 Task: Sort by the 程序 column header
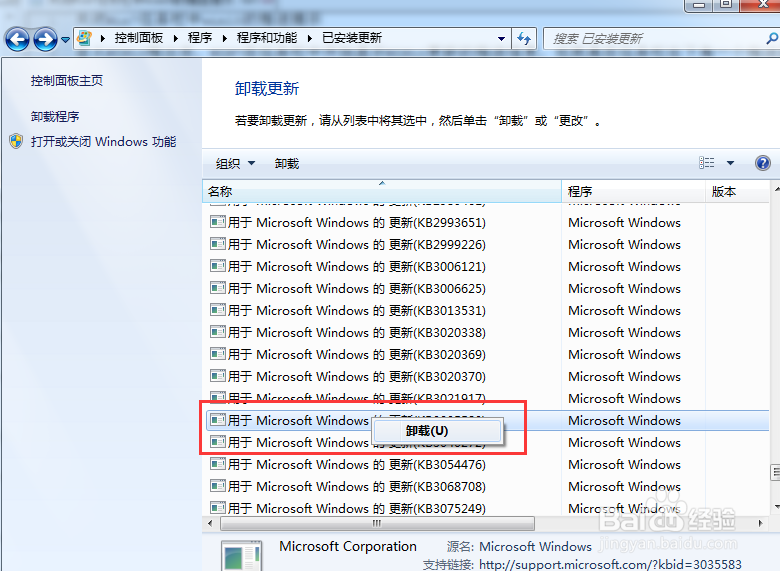point(633,191)
